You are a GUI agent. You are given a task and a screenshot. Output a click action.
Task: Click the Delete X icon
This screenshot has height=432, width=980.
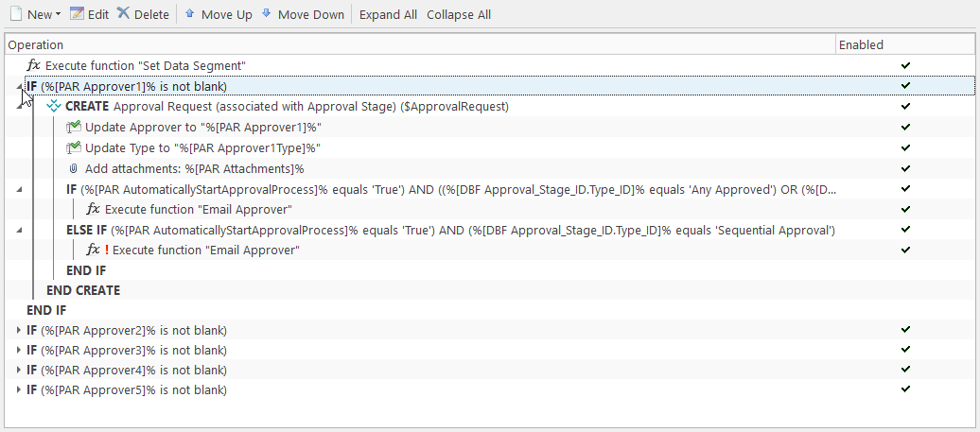[123, 13]
